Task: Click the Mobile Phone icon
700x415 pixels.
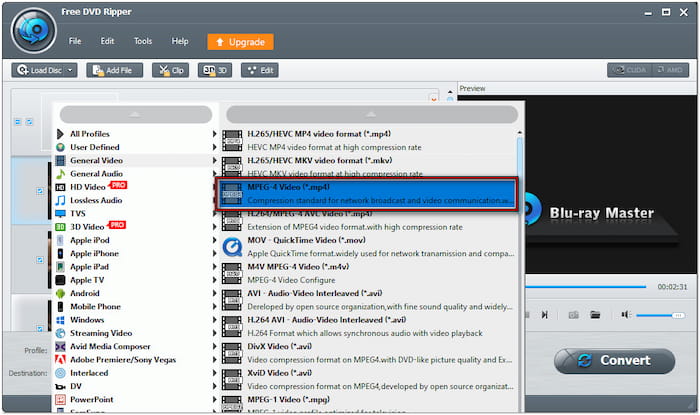Action: pos(60,307)
